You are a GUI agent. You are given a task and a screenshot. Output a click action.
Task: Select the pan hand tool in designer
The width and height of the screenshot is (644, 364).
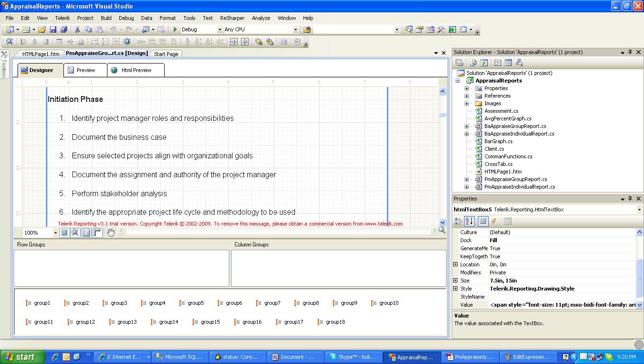(110, 232)
